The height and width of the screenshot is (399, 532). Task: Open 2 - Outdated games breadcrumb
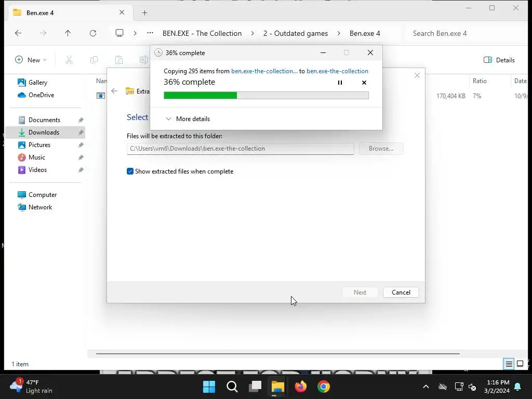pyautogui.click(x=296, y=33)
